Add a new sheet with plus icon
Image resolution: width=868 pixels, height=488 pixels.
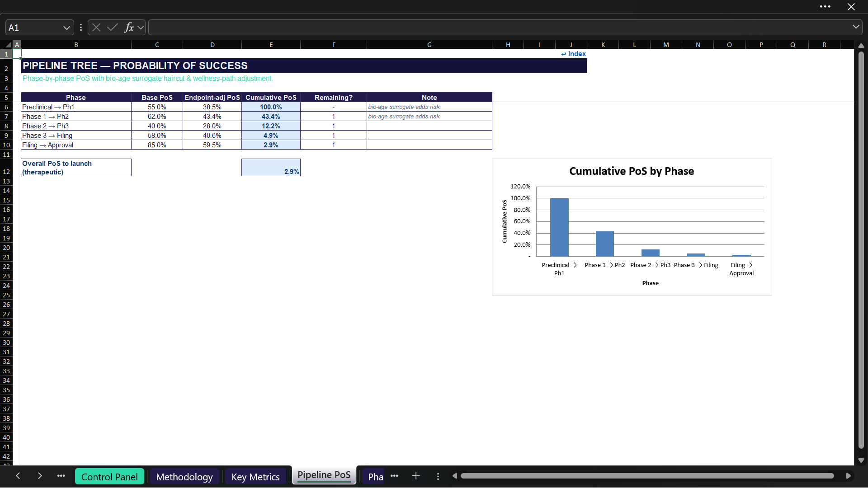click(416, 476)
